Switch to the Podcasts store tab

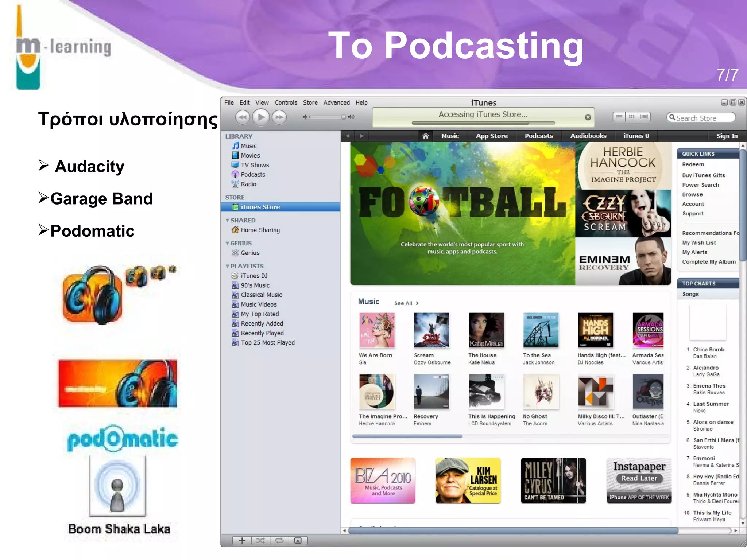(539, 136)
